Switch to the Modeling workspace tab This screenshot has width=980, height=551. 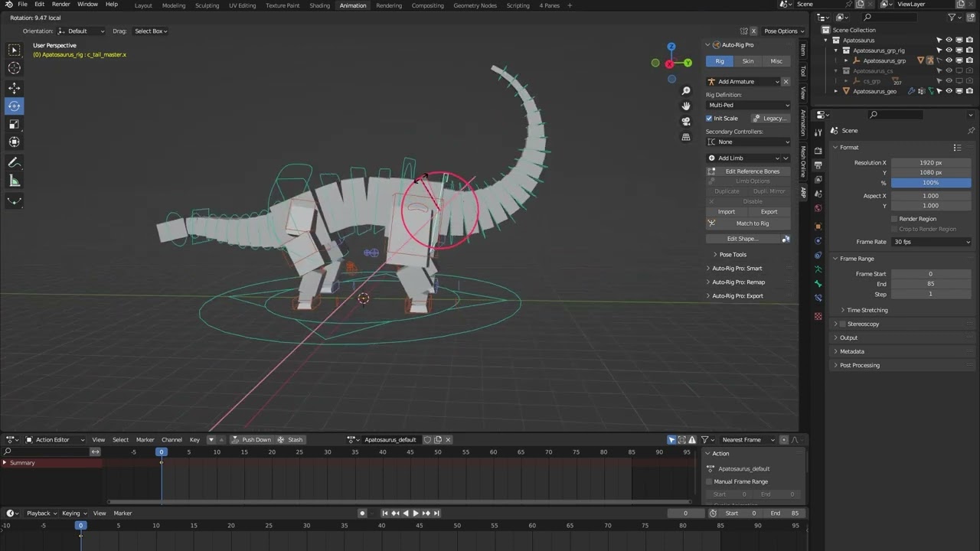tap(174, 5)
